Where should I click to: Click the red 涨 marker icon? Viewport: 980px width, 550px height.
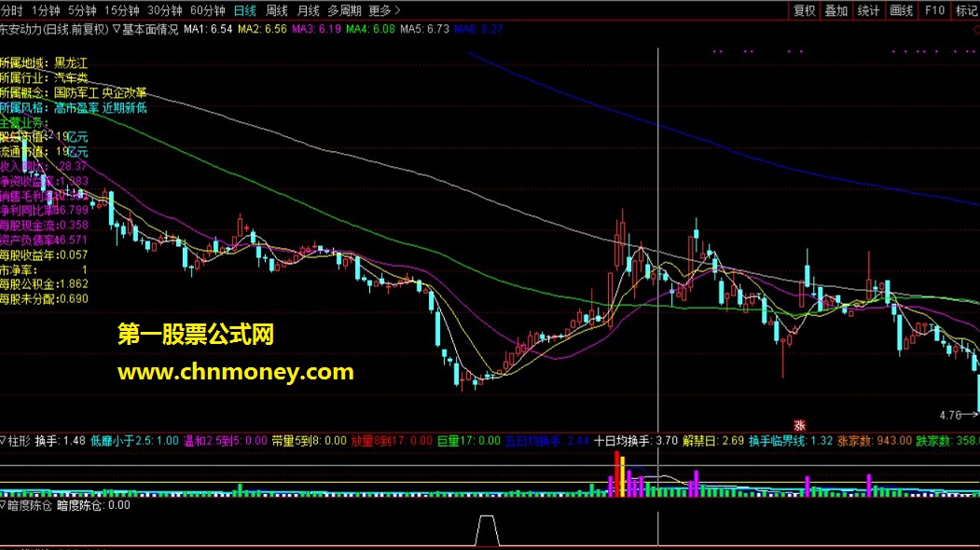coord(799,426)
